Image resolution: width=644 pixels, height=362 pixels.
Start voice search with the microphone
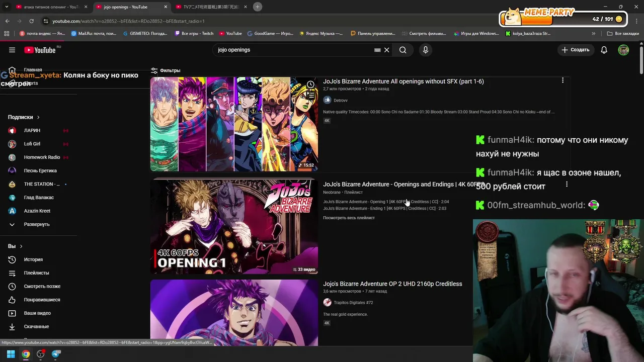tap(426, 50)
